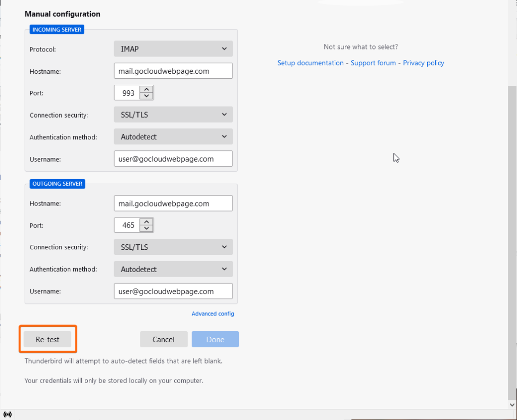517x420 pixels.
Task: Click the Cancel button
Action: [x=164, y=339]
